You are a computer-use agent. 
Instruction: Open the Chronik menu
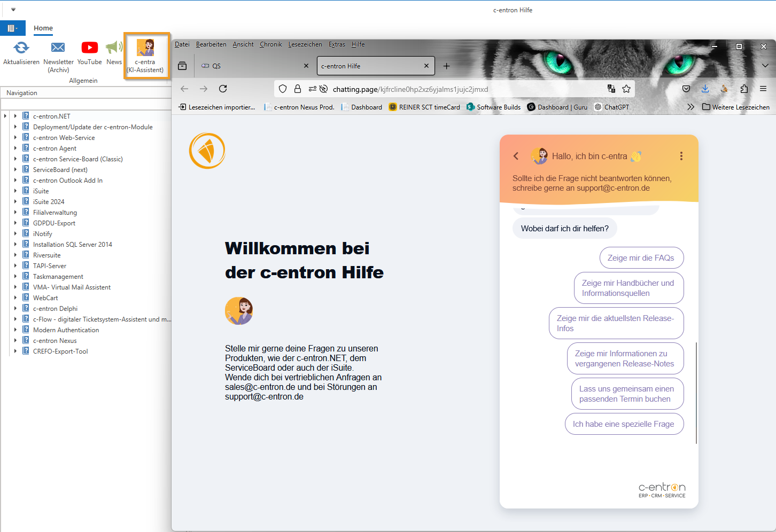point(270,44)
